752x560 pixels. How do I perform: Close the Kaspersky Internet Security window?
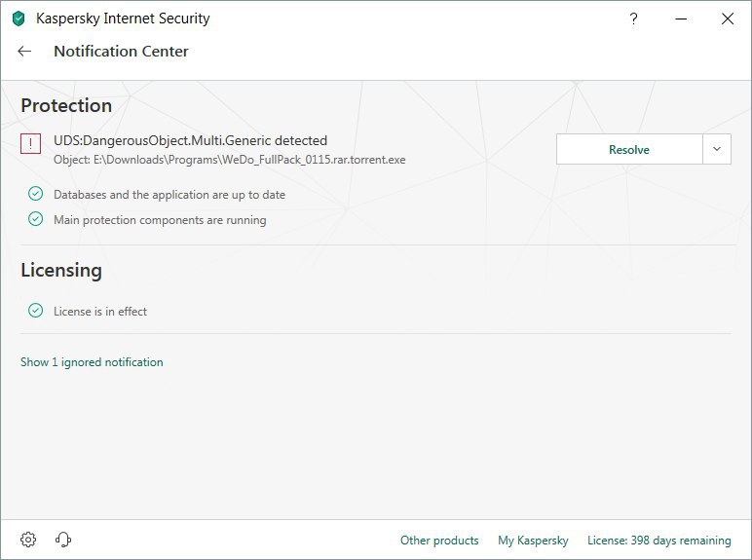727,19
